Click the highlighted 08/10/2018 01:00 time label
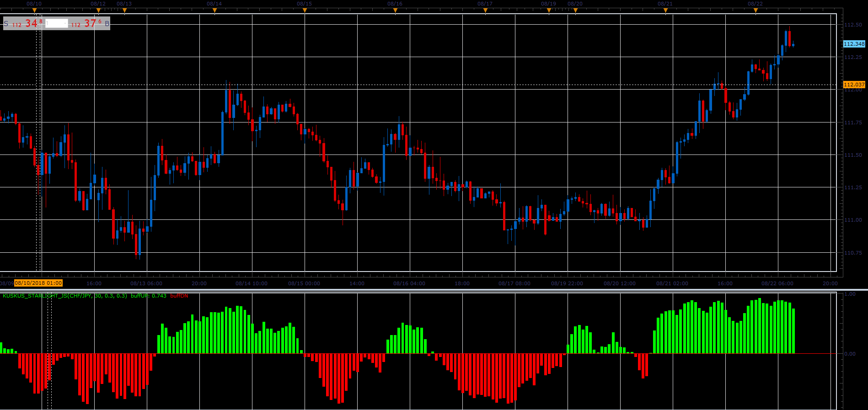Viewport: 868px width, 410px height. point(38,283)
